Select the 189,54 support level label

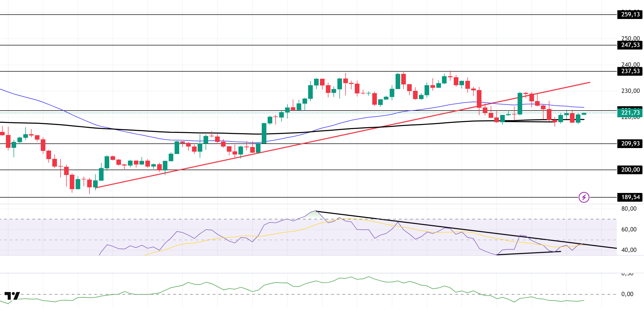pos(630,197)
